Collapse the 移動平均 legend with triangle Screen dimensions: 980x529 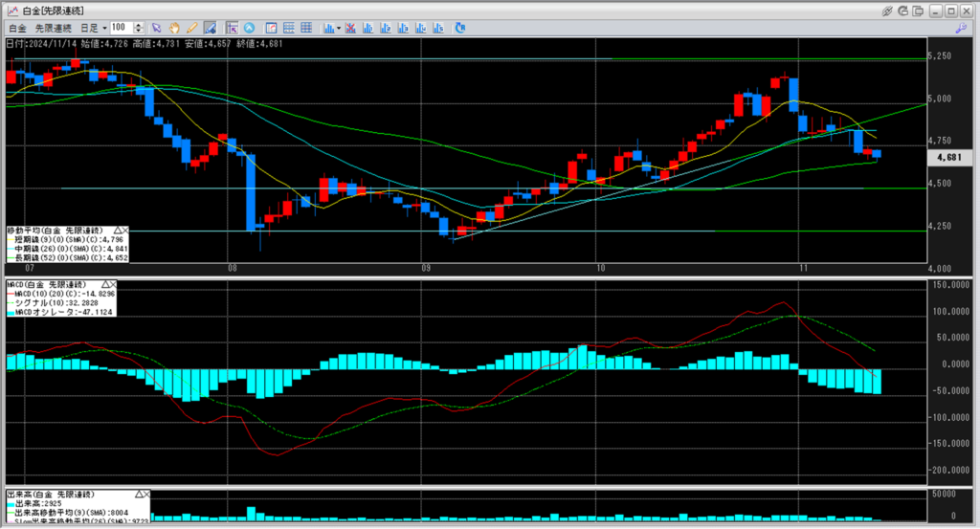(x=118, y=231)
